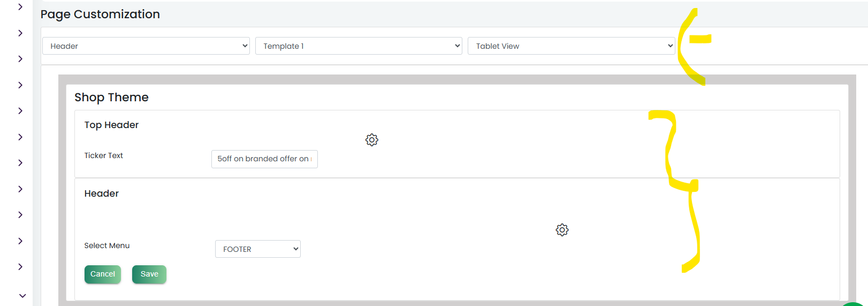868x306 pixels.
Task: Expand the fifth sidebar chevron item
Action: click(20, 111)
